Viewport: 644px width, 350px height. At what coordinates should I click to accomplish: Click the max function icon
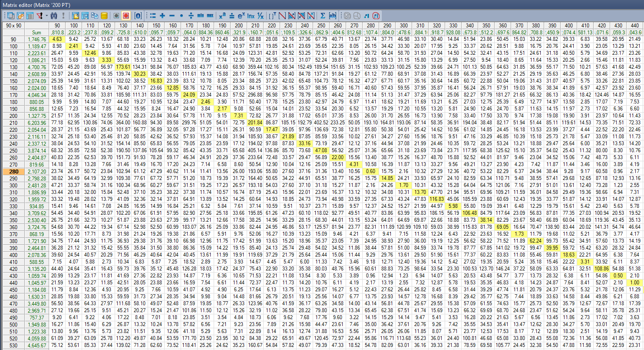(210, 16)
